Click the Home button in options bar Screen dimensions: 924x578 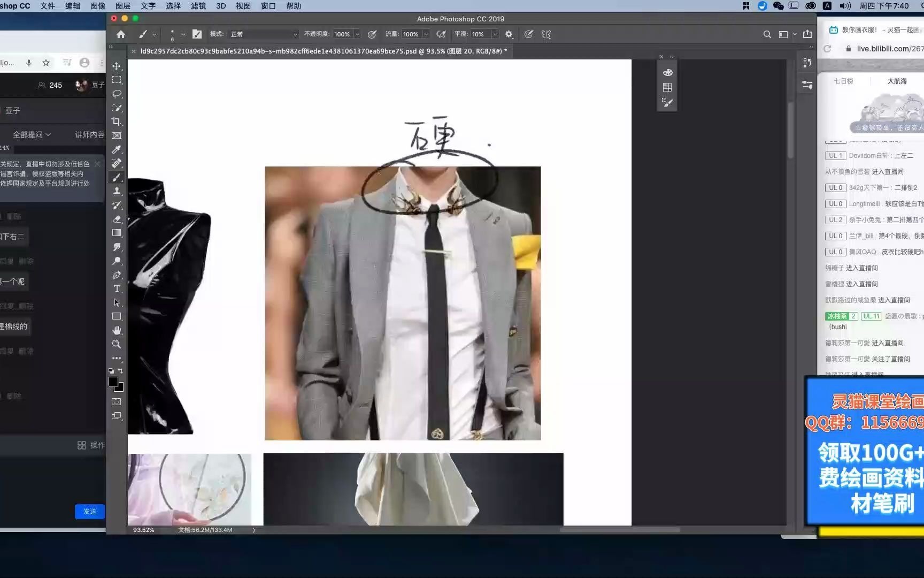point(121,34)
